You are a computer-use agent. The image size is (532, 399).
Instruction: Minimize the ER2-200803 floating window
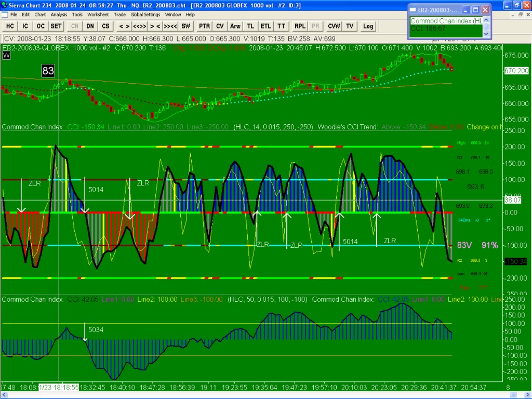465,10
